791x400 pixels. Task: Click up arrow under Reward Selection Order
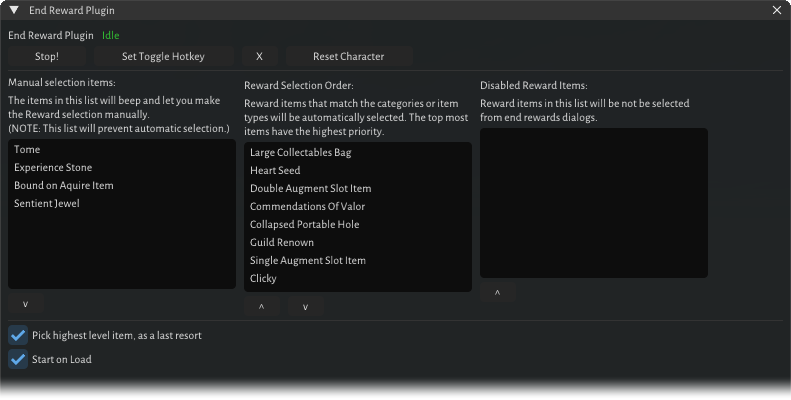coord(262,307)
